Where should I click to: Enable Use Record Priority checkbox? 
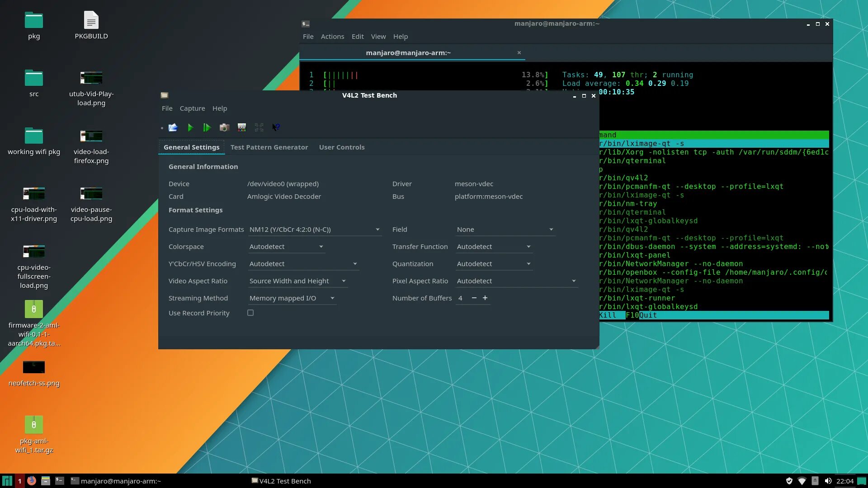click(250, 313)
